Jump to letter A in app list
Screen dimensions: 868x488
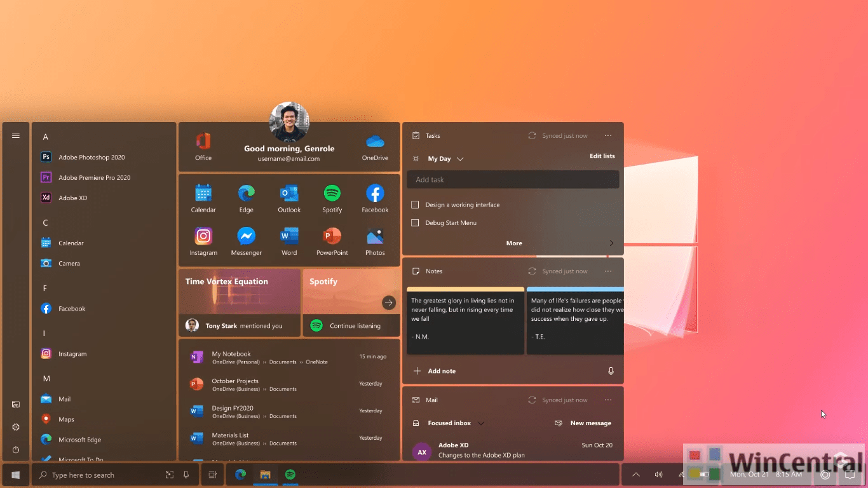click(x=45, y=137)
